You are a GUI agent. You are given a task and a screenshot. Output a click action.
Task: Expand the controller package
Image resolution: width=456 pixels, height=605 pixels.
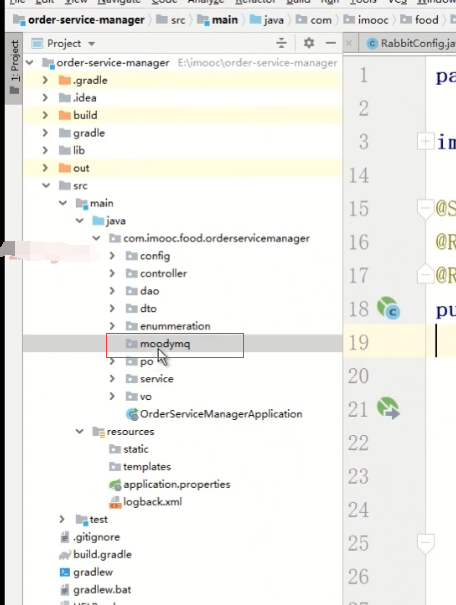pos(112,273)
